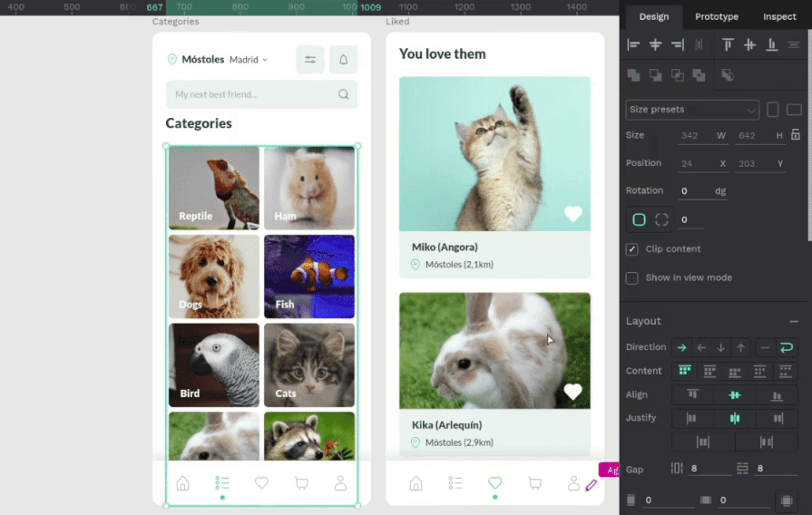This screenshot has height=515, width=812.
Task: Click the align top edges icon
Action: pyautogui.click(x=728, y=44)
